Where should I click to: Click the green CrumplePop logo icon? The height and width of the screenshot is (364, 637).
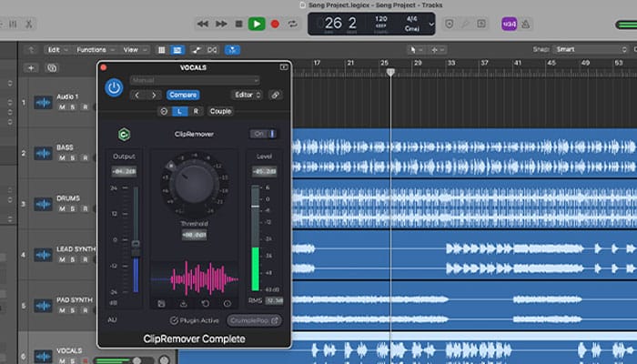coord(124,134)
